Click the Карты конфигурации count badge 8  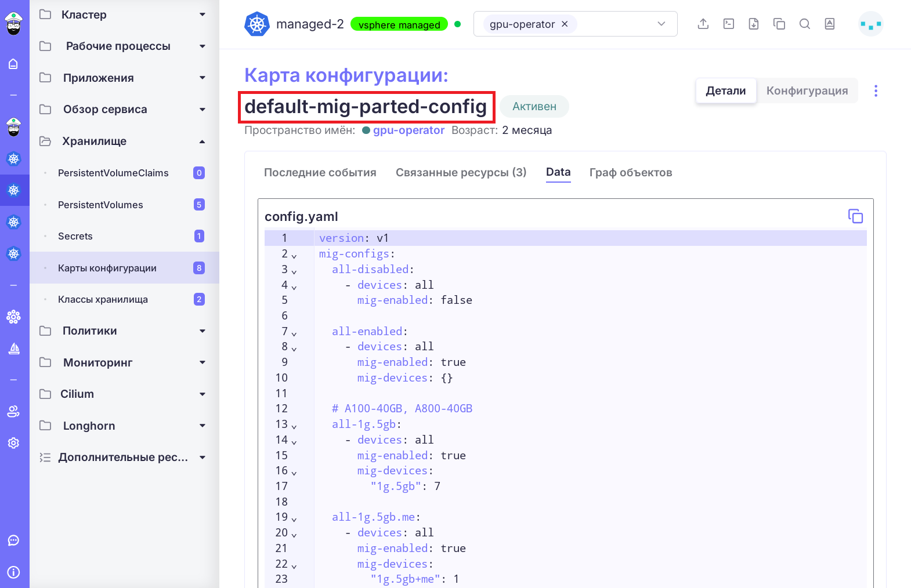coord(199,268)
